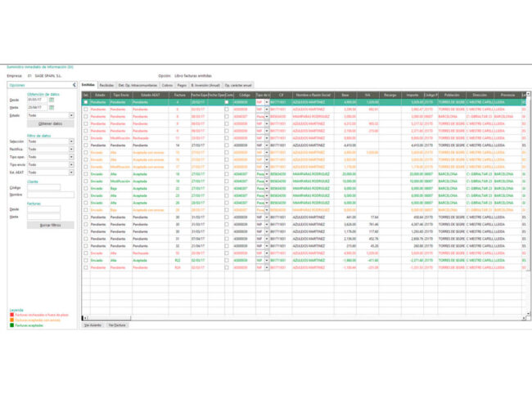532x399 pixels.
Task: Switch to the Recibidas tab
Action: [x=106, y=85]
